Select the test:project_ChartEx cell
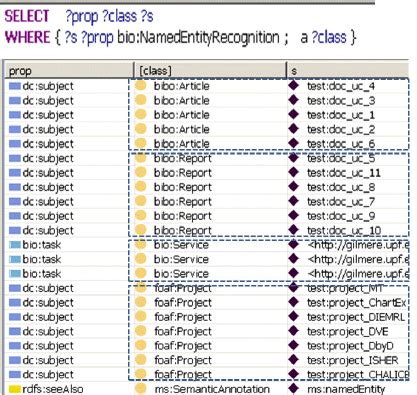The height and width of the screenshot is (395, 417). (357, 303)
